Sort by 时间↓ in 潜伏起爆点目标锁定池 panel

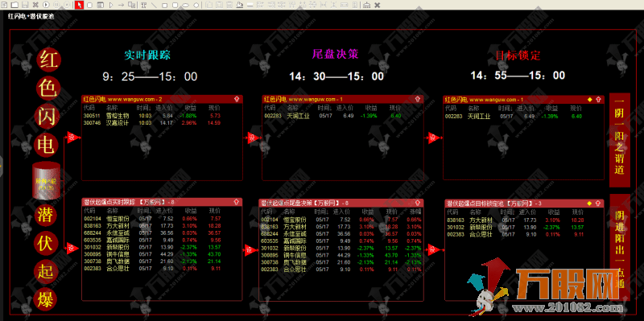pos(507,212)
